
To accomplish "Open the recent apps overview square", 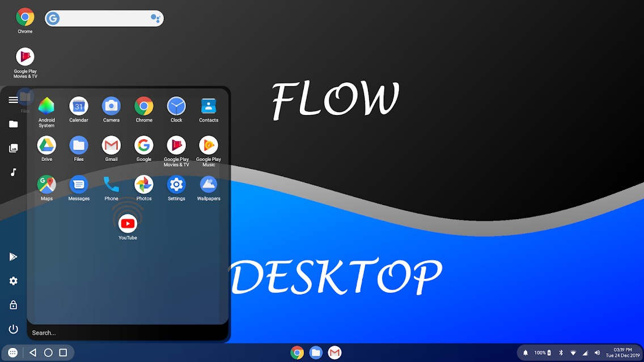I will coord(62,352).
